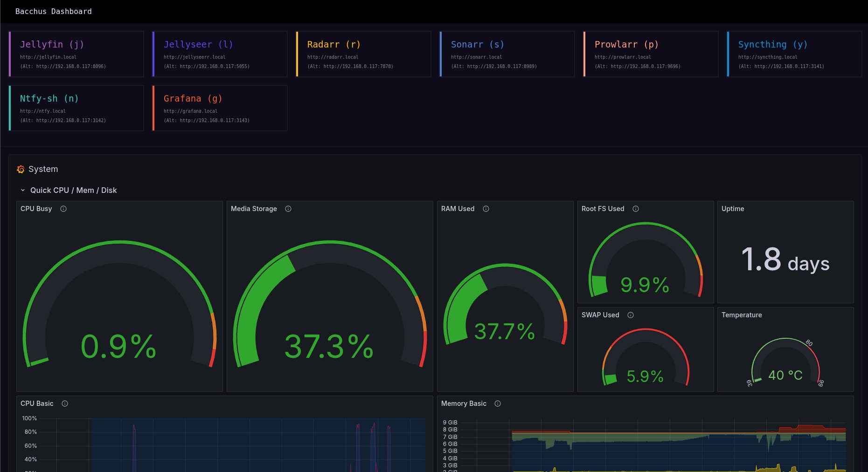The height and width of the screenshot is (472, 868).
Task: Click the 9 GiB label on Memory Basic axis
Action: coord(450,423)
